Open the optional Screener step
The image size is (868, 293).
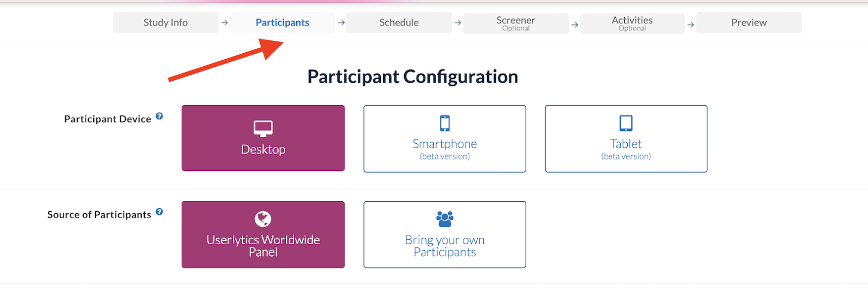[516, 23]
